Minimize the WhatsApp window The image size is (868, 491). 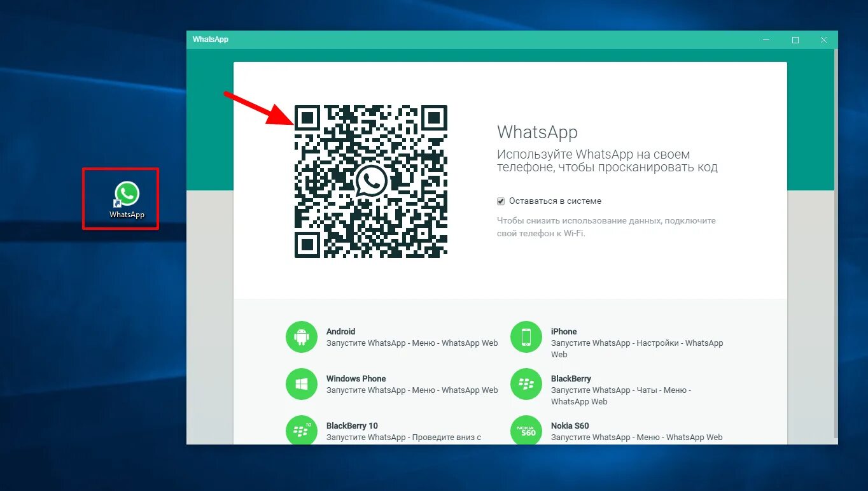[766, 39]
